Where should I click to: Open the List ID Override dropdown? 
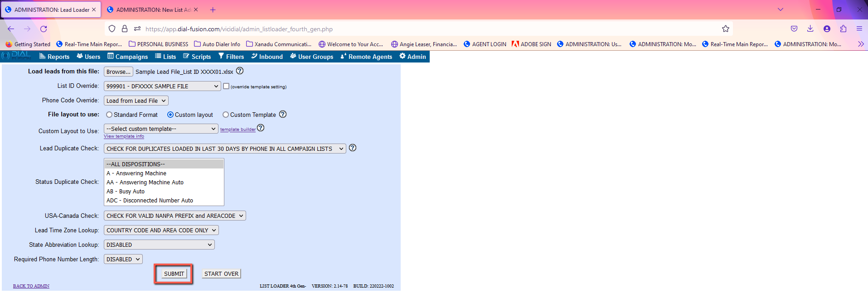[162, 86]
